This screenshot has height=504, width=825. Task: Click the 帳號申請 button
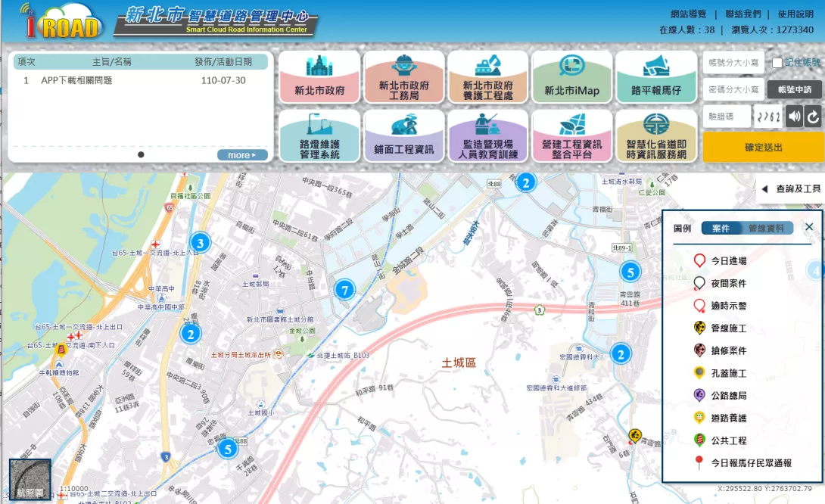coord(794,89)
